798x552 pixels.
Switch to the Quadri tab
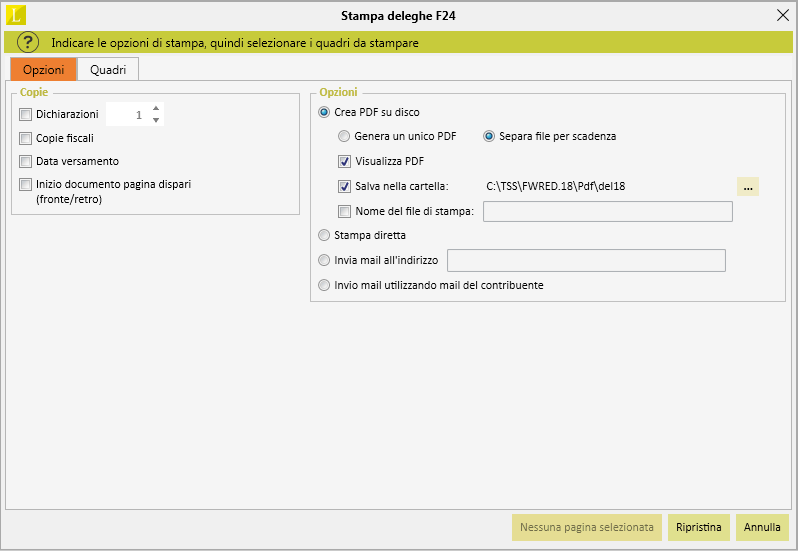108,70
